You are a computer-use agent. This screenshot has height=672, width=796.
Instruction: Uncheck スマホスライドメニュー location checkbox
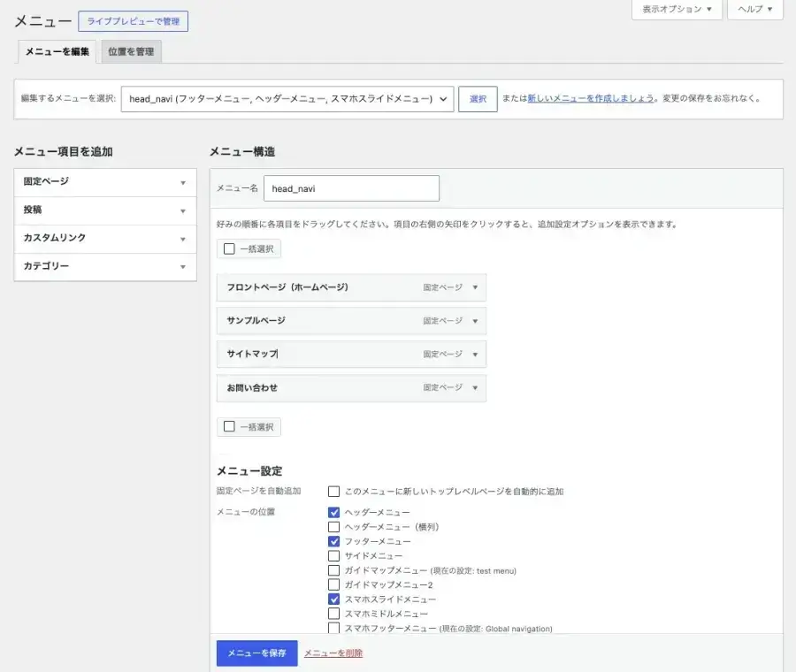(x=333, y=599)
